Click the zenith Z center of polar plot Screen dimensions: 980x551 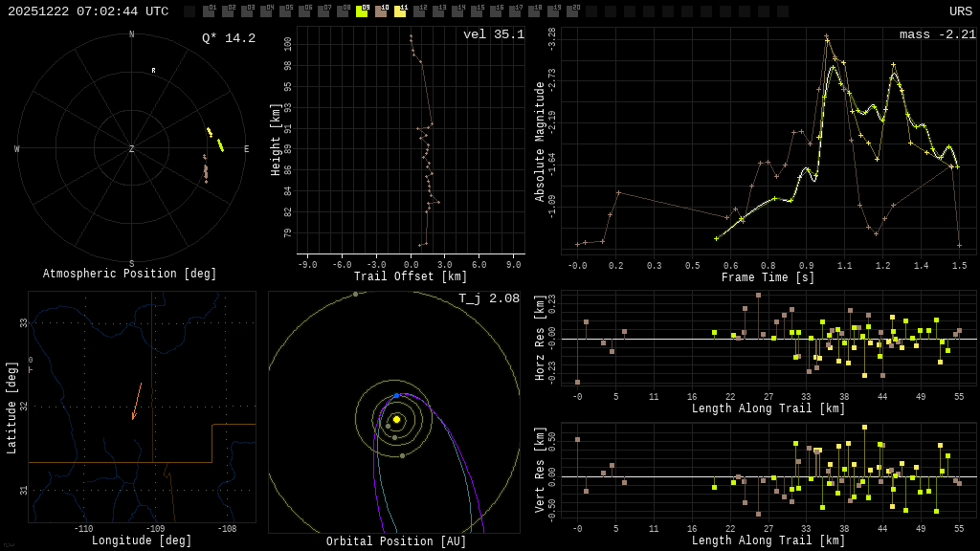tap(132, 149)
